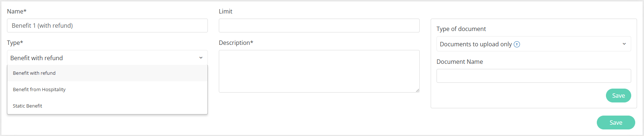Click the info icon beside Documents to upload only
Screen dimensions: 644x136
tap(517, 44)
